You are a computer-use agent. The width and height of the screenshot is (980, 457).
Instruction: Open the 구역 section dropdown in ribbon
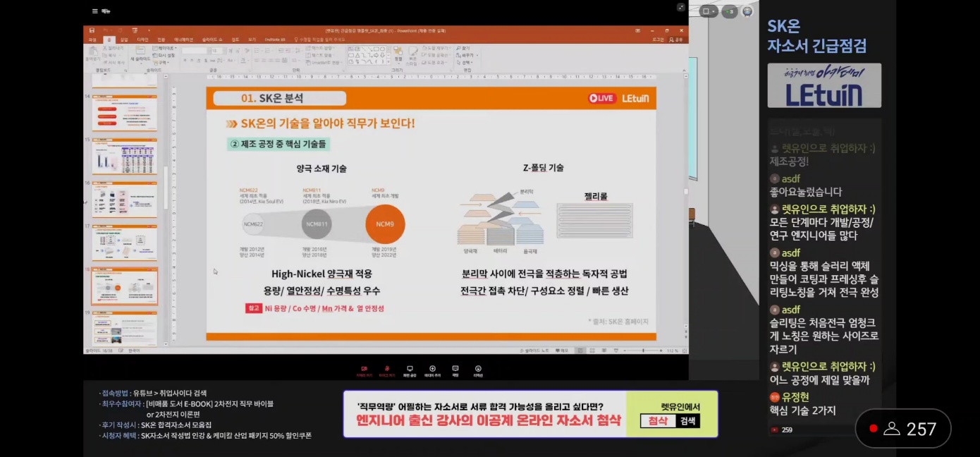click(163, 62)
